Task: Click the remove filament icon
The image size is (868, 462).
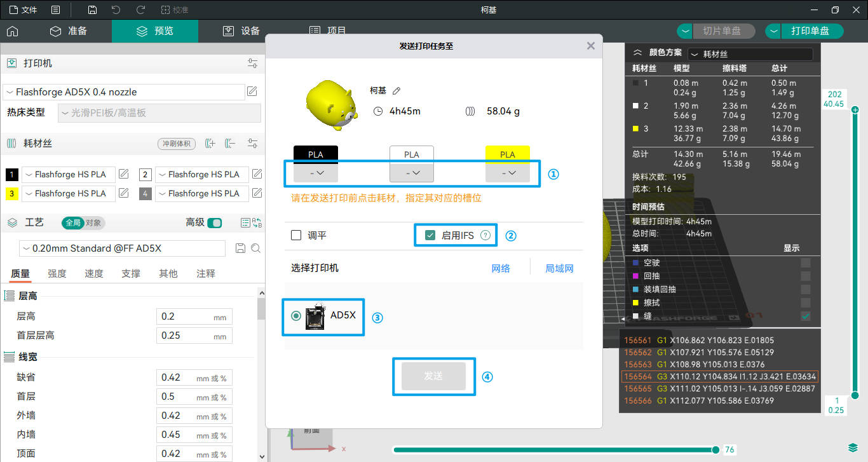Action: [x=230, y=144]
